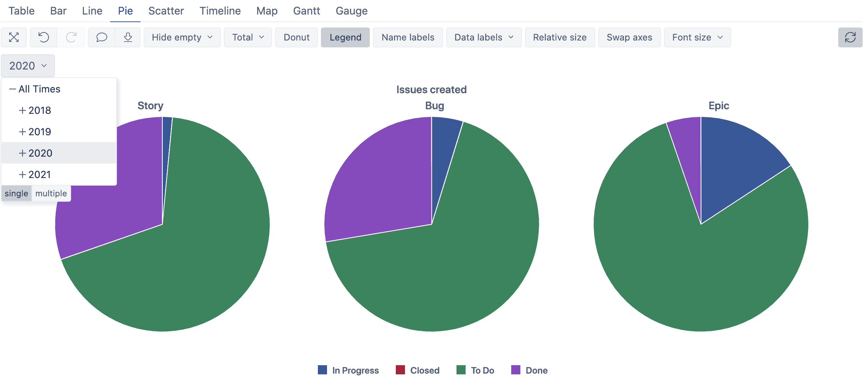Click Swap axes
868x382 pixels.
pos(629,37)
